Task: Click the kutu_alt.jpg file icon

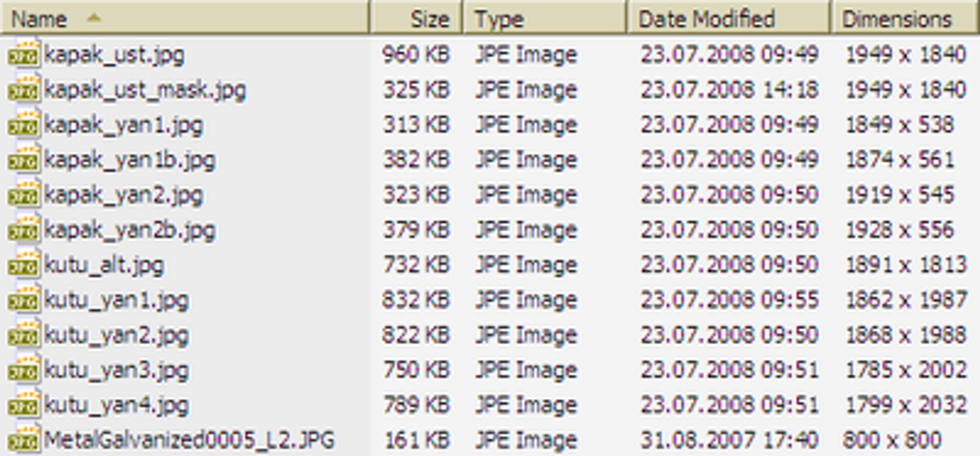Action: point(23,265)
